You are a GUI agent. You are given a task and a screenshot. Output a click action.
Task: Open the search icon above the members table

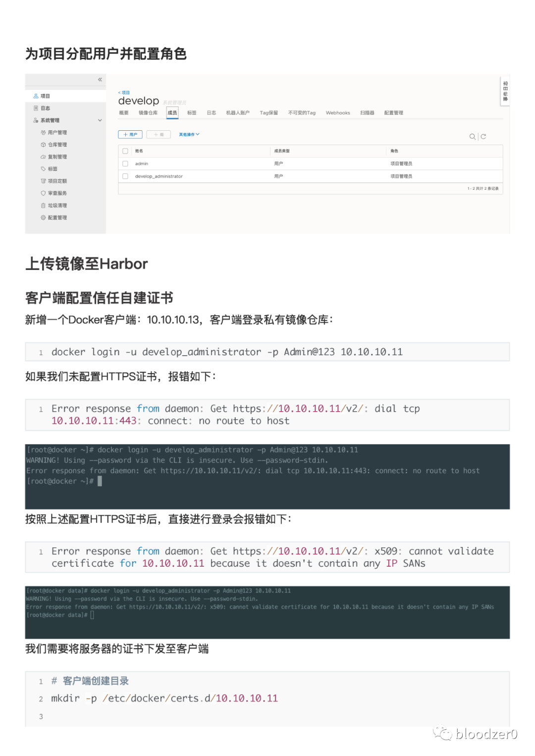[x=473, y=136]
